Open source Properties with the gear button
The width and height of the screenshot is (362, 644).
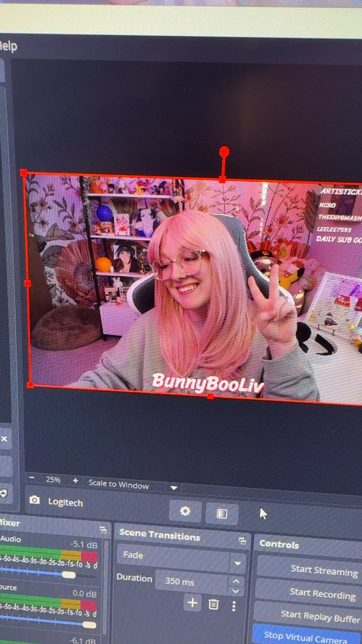coord(186,511)
